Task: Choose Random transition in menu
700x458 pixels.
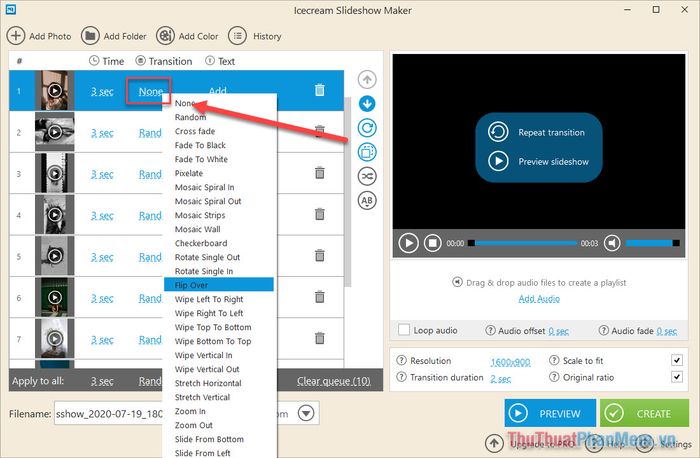Action: (x=219, y=117)
